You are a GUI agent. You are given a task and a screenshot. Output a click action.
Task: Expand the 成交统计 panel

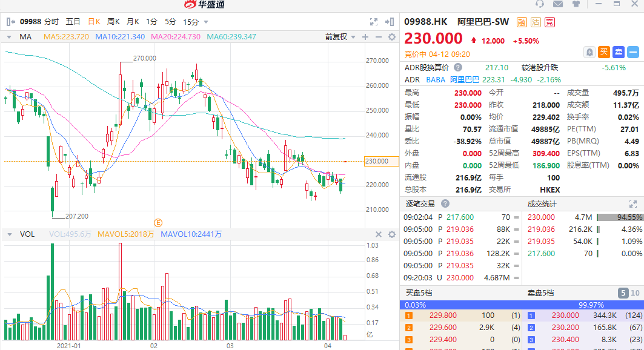tap(632, 204)
